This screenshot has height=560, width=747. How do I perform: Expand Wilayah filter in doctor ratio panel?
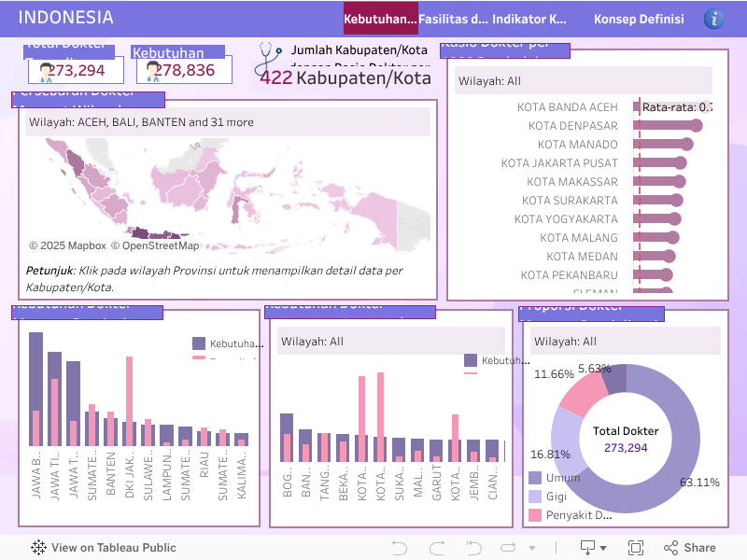coord(583,81)
